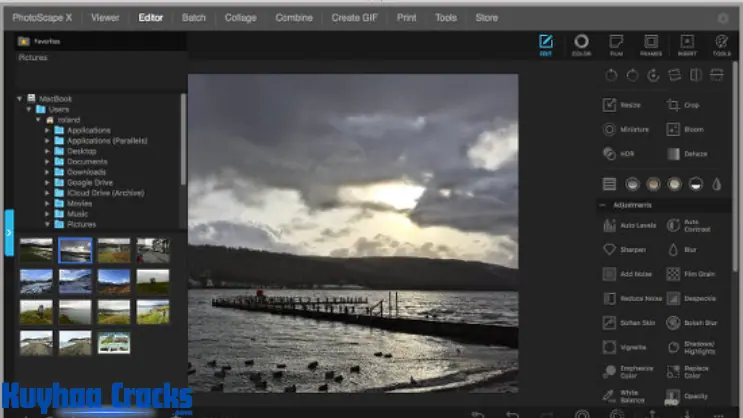Select the Vignette adjustment

(x=624, y=347)
